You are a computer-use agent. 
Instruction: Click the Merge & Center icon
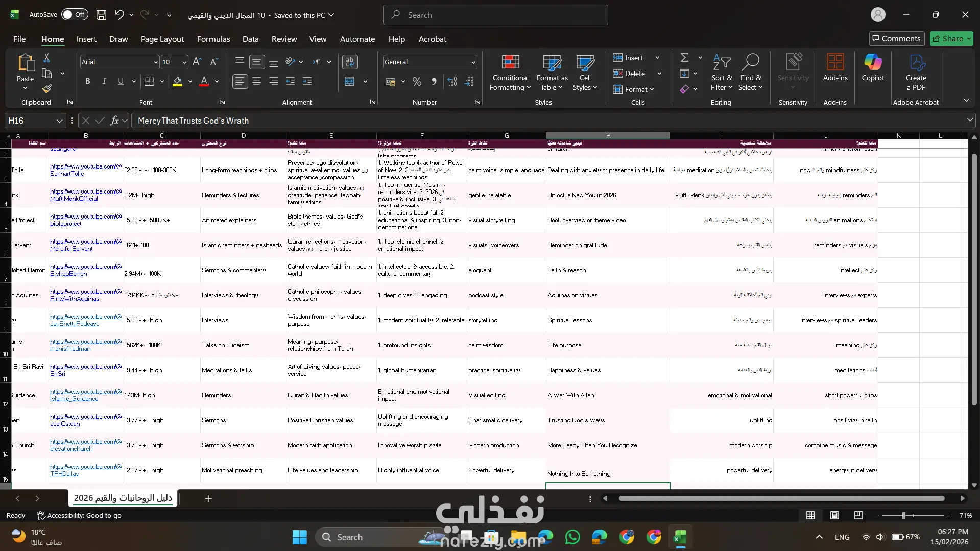pyautogui.click(x=349, y=81)
